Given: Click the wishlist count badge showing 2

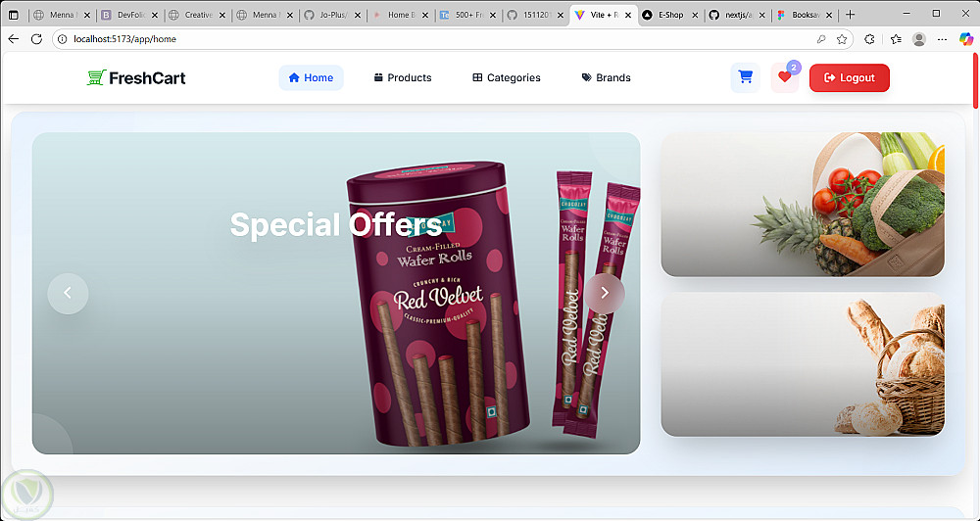Looking at the screenshot, I should (x=794, y=67).
